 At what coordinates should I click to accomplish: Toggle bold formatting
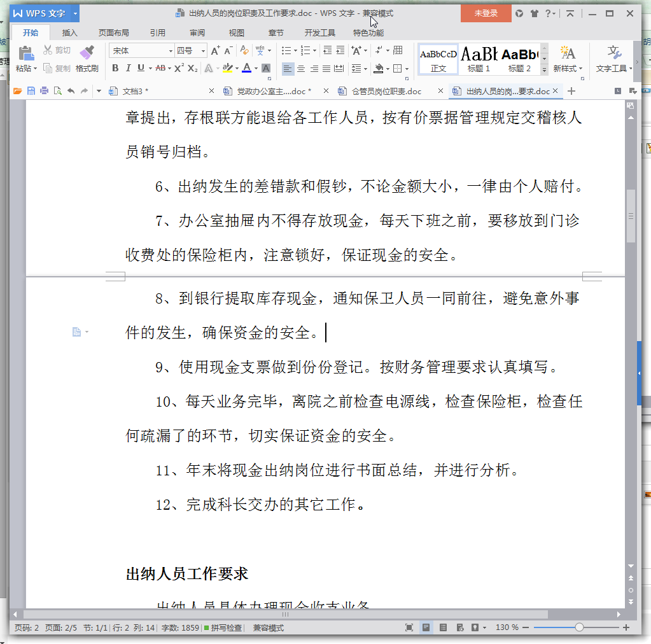pyautogui.click(x=115, y=68)
